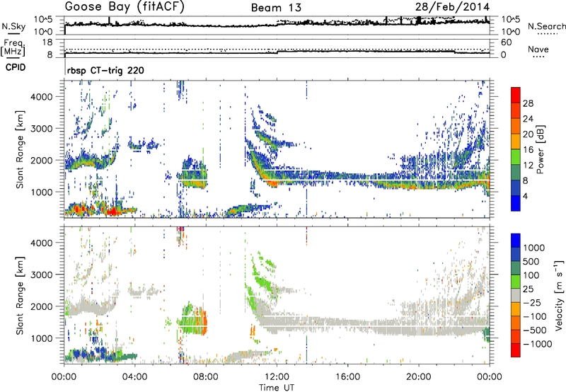
Task: Click the 'Time UT' axis title
Action: pos(277,388)
